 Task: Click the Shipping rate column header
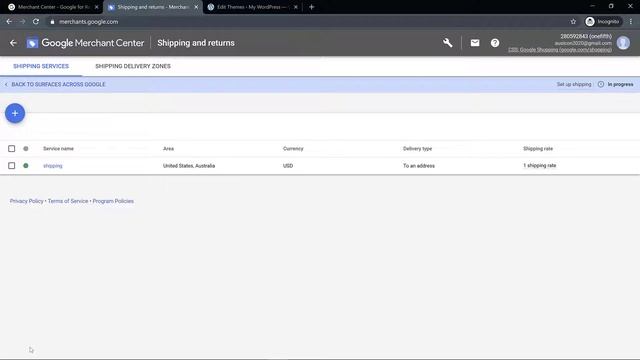(x=538, y=149)
